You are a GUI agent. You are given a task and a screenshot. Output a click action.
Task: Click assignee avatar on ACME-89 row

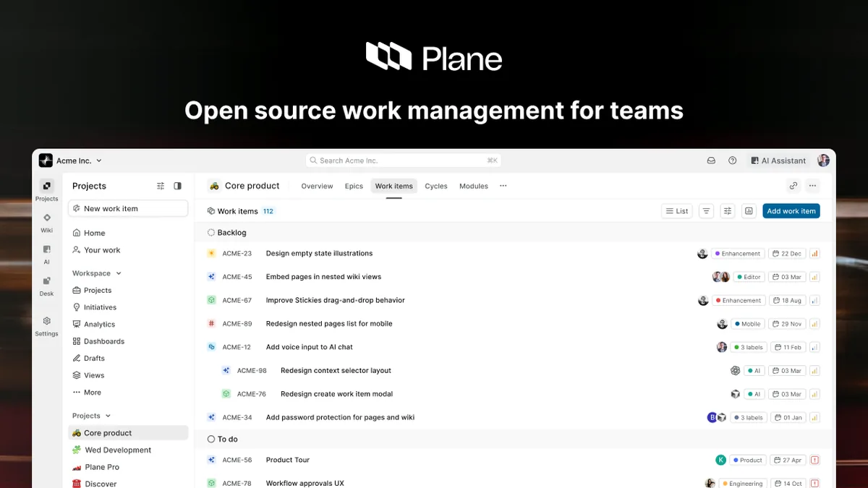722,324
